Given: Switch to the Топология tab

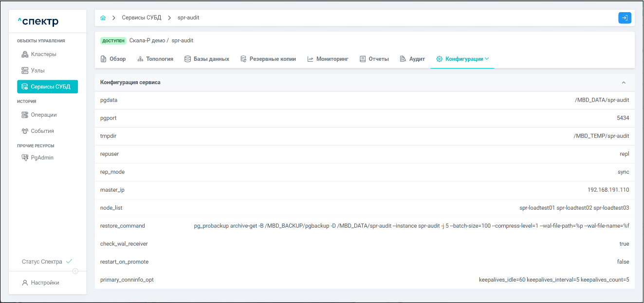Looking at the screenshot, I should tap(155, 59).
